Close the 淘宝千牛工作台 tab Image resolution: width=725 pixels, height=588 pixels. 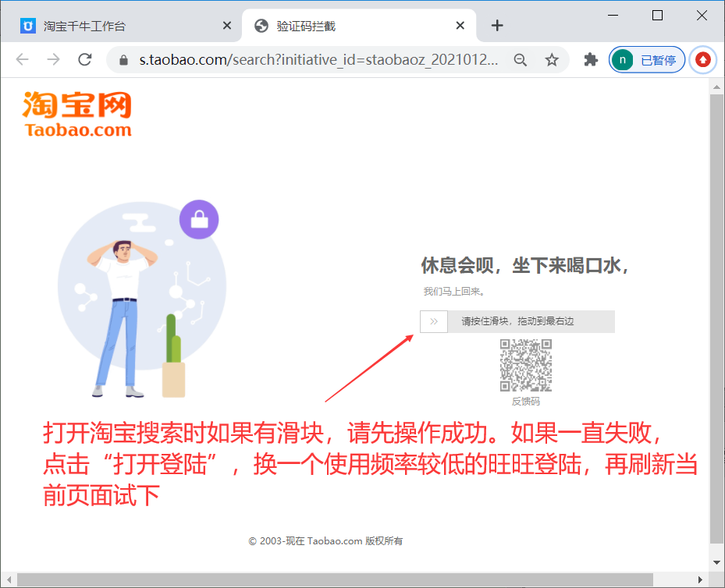[x=227, y=26]
